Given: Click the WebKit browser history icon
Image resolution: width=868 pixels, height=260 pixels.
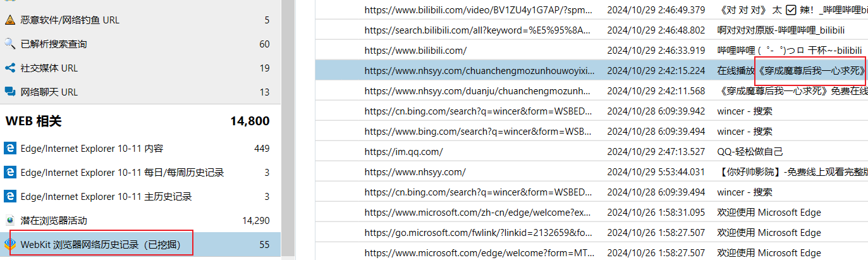Looking at the screenshot, I should coord(9,244).
